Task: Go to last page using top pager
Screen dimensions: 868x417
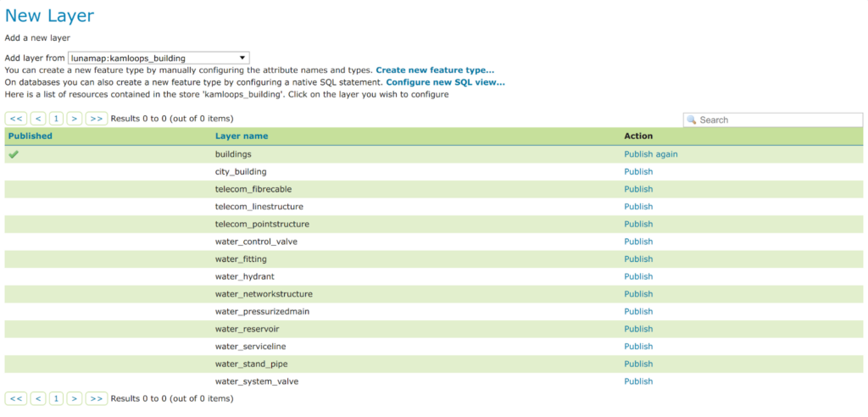Action: coord(97,119)
